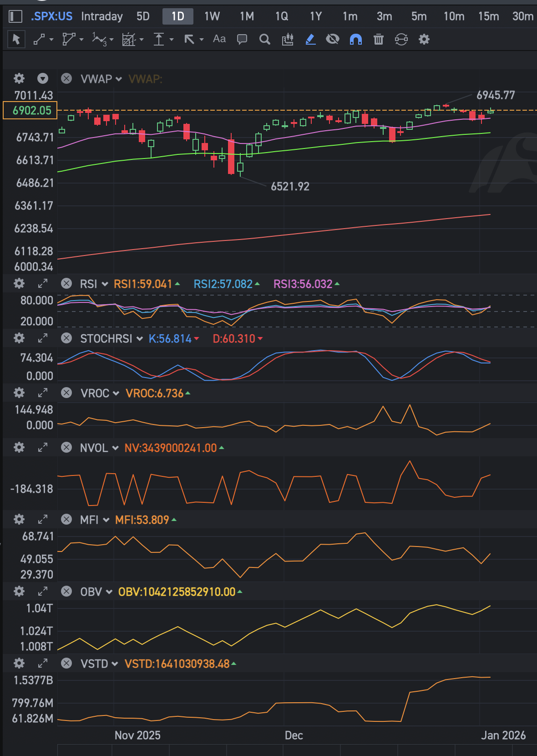The height and width of the screenshot is (756, 537).
Task: Select the trend line drawing tool
Action: click(40, 40)
